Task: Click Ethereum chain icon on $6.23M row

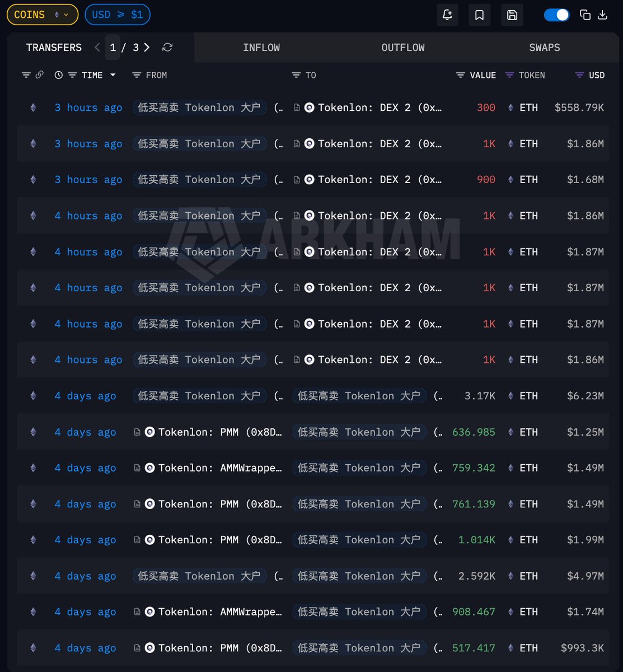Action: pyautogui.click(x=33, y=396)
